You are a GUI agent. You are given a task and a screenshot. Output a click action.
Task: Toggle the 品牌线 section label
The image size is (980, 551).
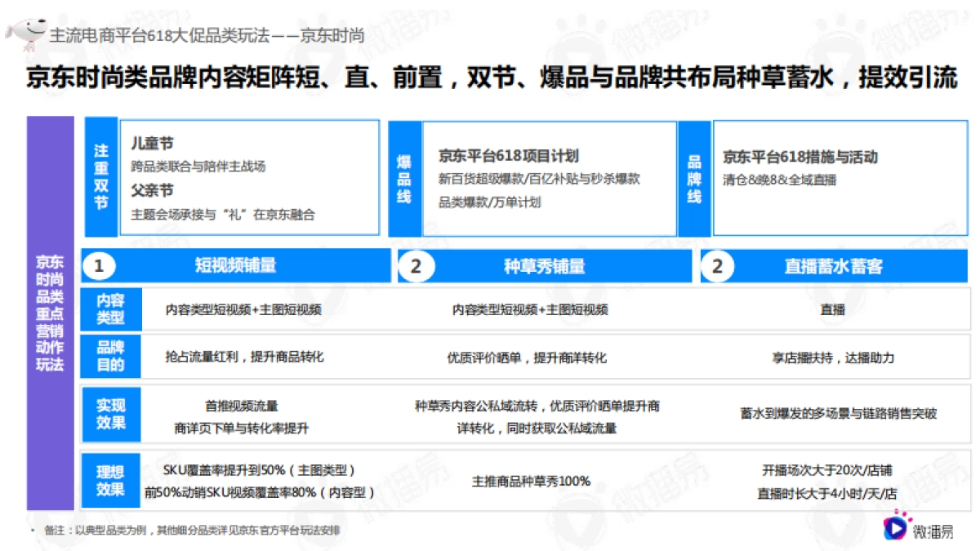coord(691,176)
